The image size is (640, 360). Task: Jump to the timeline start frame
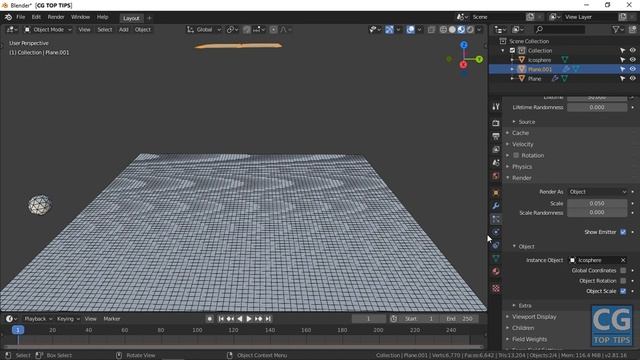click(x=221, y=319)
